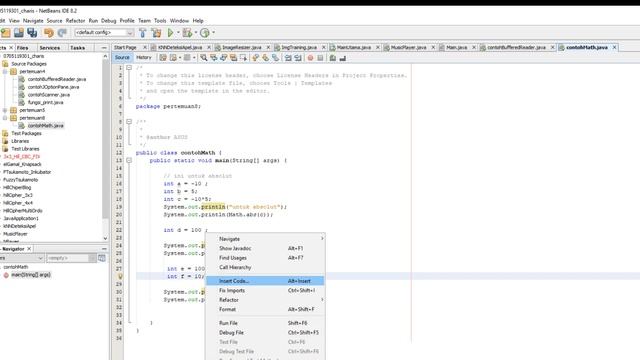Collapse the pertemuan4 package node
This screenshot has height=360, width=640.
[5, 71]
